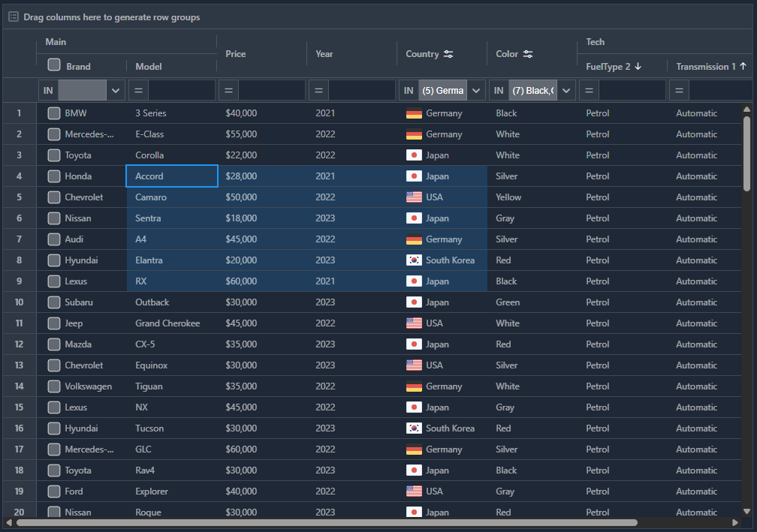Click the Model filter input field
The width and height of the screenshot is (757, 532).
[182, 90]
